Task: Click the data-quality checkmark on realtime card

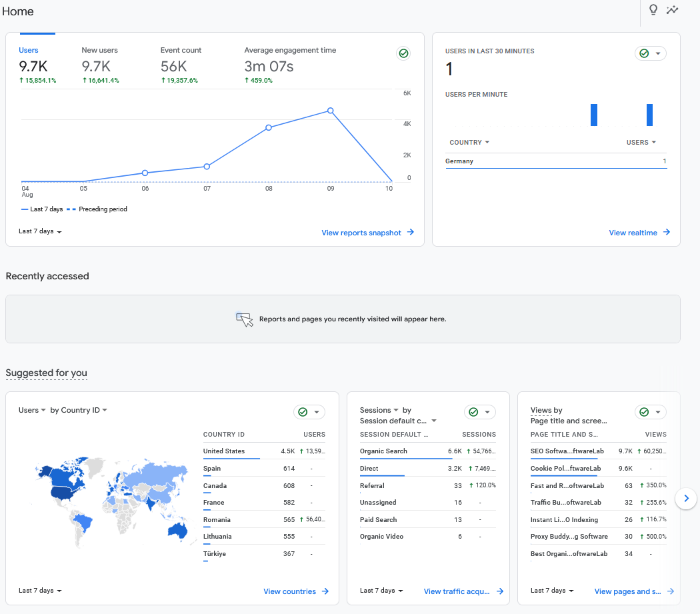Action: click(x=645, y=53)
